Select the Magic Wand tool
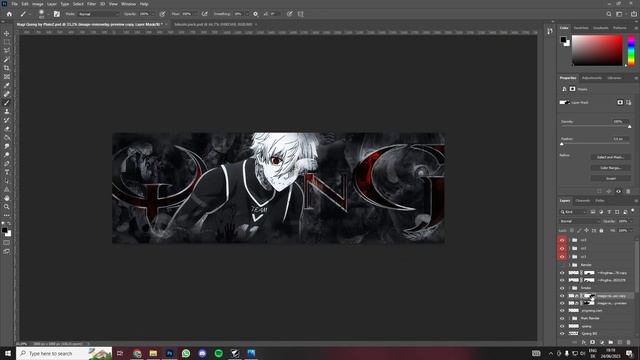Viewport: 640px width, 360px height. pyautogui.click(x=7, y=60)
